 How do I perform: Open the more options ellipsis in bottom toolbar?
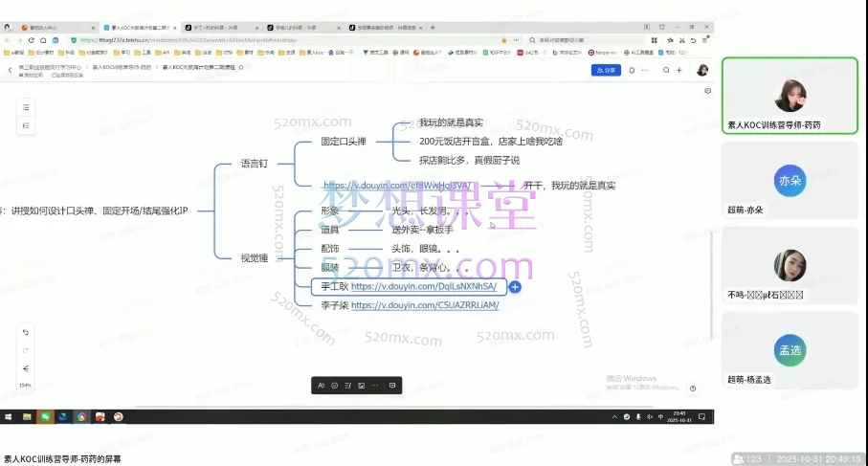coord(374,386)
